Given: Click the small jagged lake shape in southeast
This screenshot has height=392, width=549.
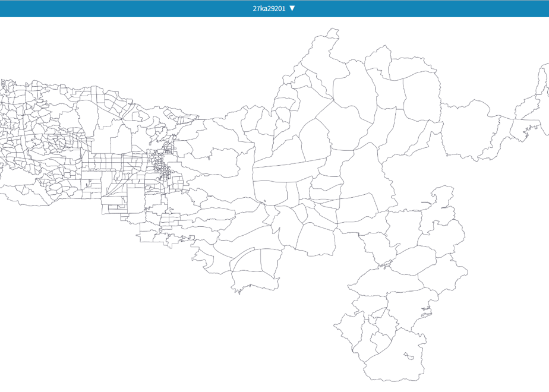Looking at the screenshot, I should click(x=426, y=311).
